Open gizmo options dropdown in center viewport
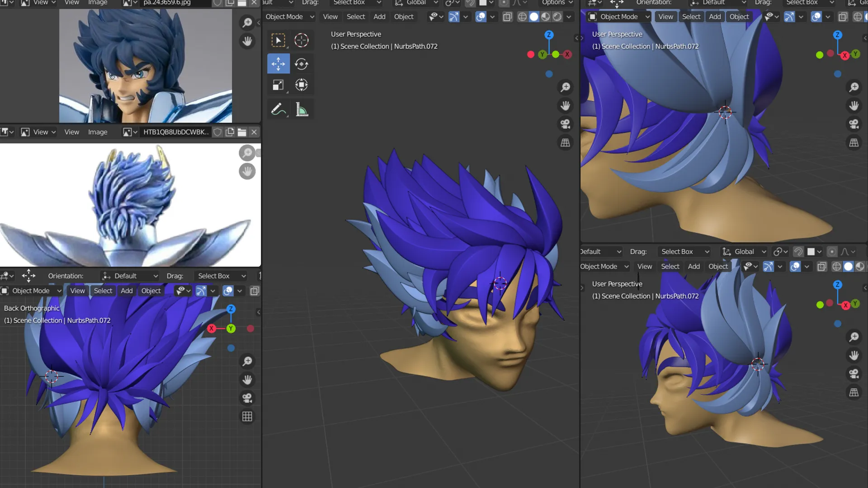 click(465, 17)
